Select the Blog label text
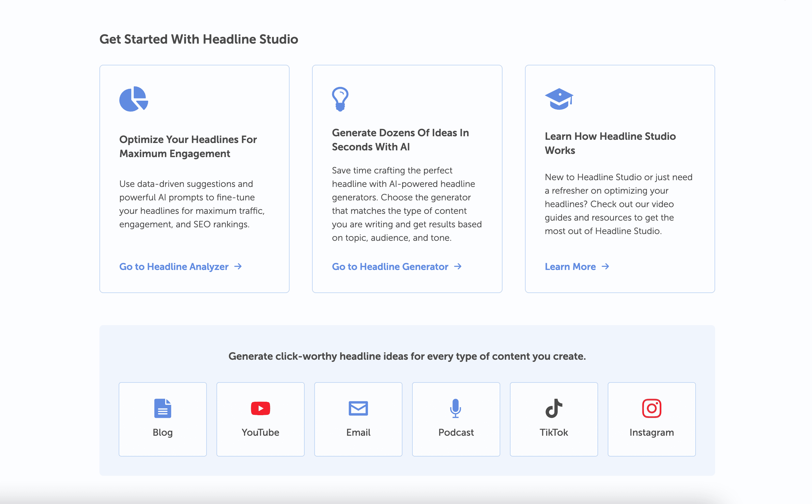Viewport: 812px width, 504px height. click(x=163, y=432)
